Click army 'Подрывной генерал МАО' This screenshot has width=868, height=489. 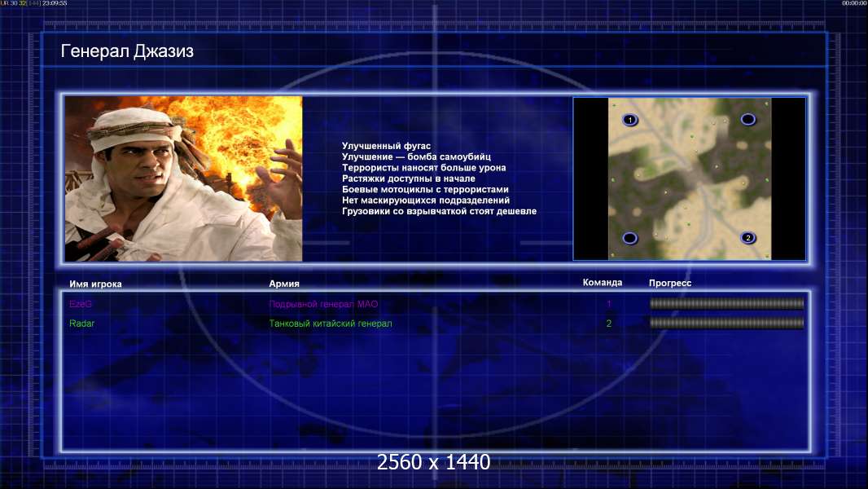pyautogui.click(x=323, y=304)
